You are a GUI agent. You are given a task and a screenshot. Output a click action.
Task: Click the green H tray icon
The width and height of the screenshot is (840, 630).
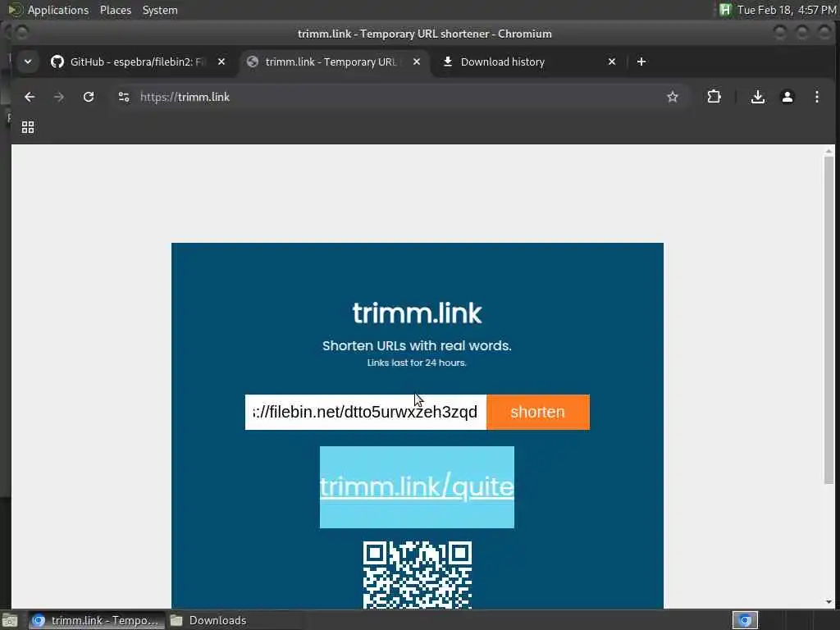pos(725,10)
